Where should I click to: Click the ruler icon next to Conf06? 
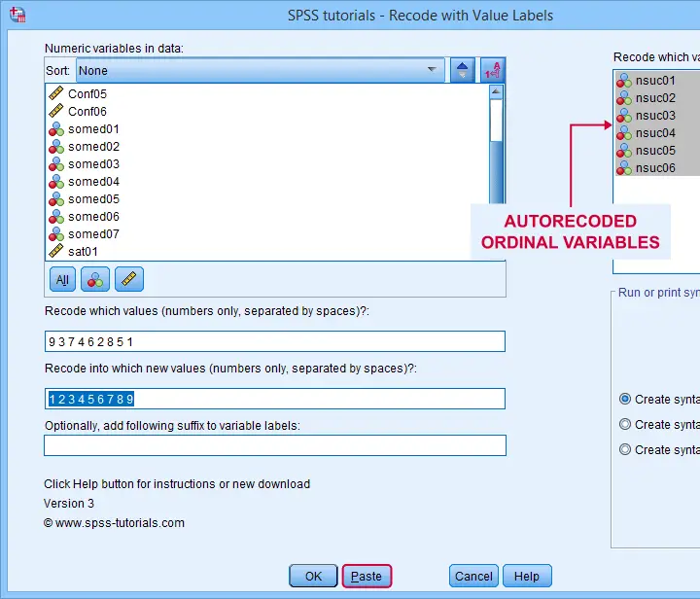[x=55, y=111]
